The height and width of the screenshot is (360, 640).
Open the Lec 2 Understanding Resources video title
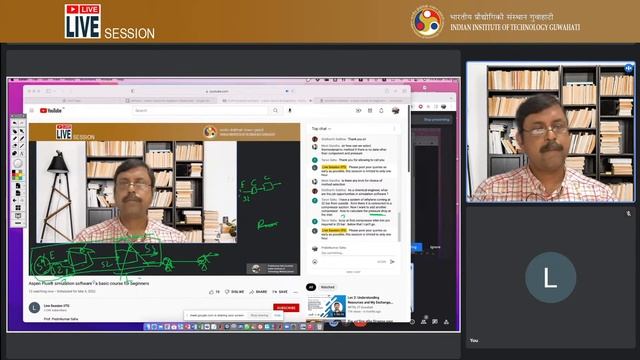370,300
